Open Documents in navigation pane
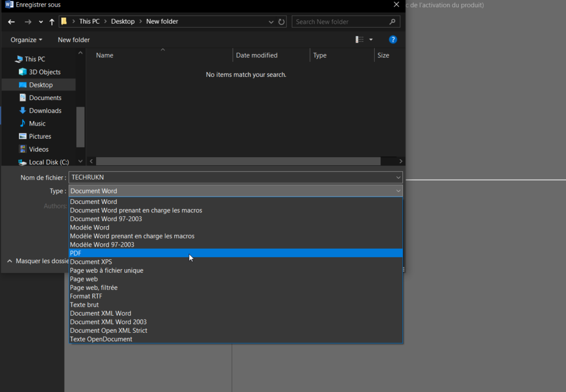The height and width of the screenshot is (392, 566). [45, 98]
